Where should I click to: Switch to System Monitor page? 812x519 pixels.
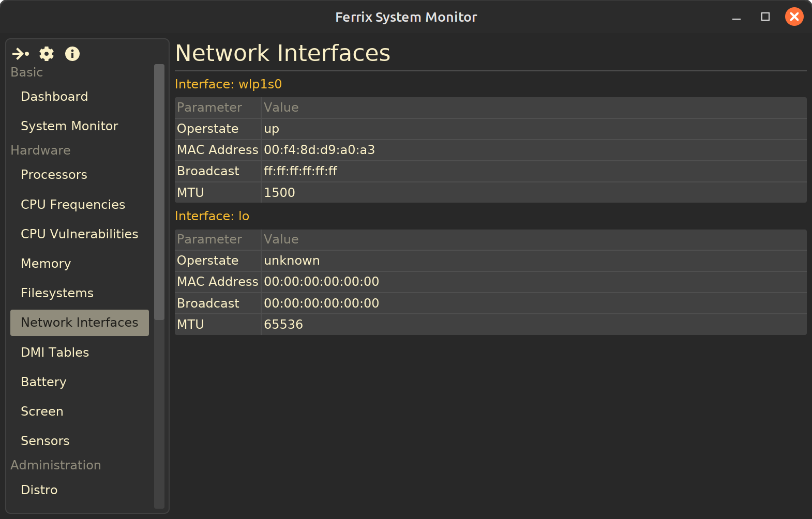coord(69,126)
